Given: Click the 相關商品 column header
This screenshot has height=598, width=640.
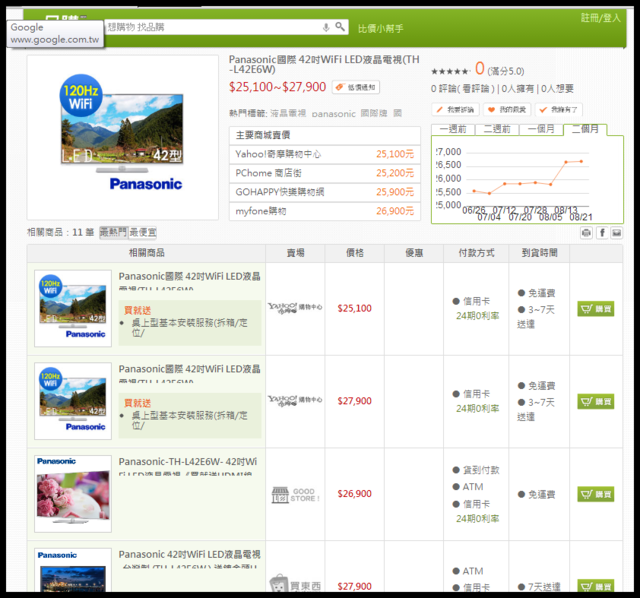Looking at the screenshot, I should (147, 253).
